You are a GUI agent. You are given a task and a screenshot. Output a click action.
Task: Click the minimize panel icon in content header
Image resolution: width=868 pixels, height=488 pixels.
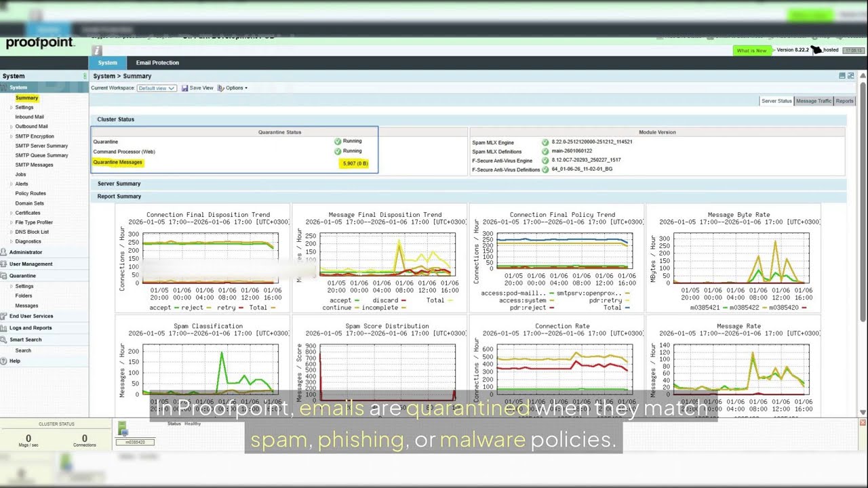(x=842, y=76)
